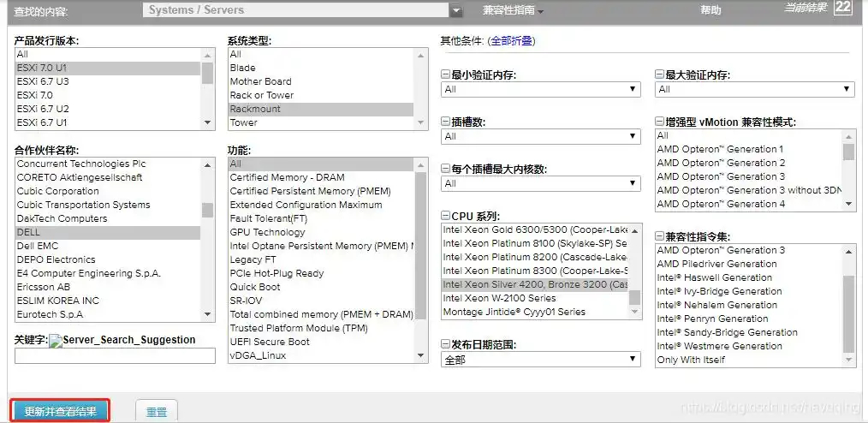The image size is (868, 423).
Task: Open the 帮助 menu
Action: pos(710,10)
